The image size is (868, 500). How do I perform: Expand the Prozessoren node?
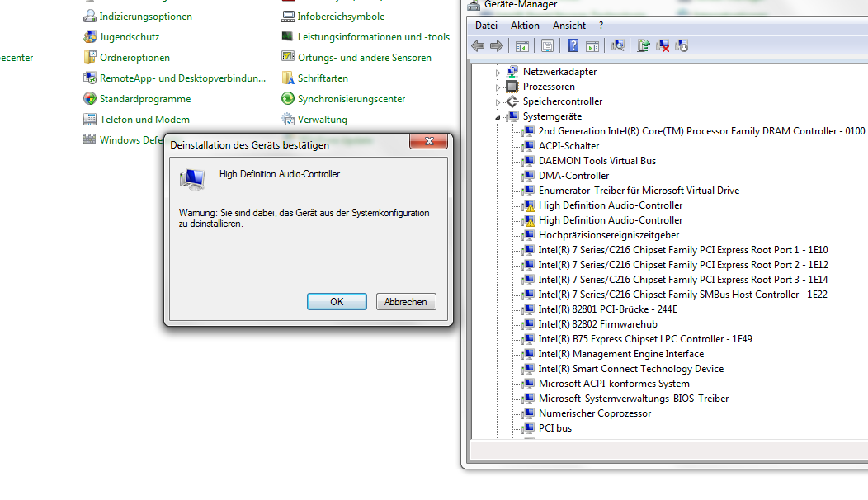pos(498,87)
